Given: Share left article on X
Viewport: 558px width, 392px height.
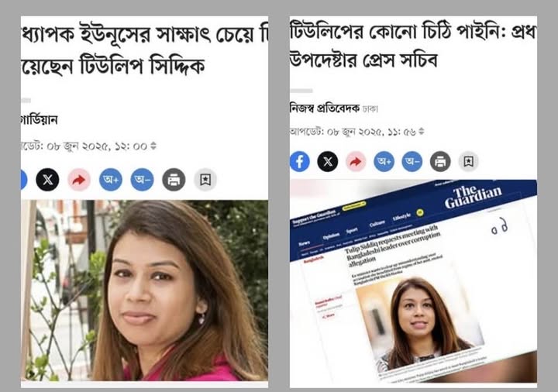Looking at the screenshot, I should (x=47, y=180).
